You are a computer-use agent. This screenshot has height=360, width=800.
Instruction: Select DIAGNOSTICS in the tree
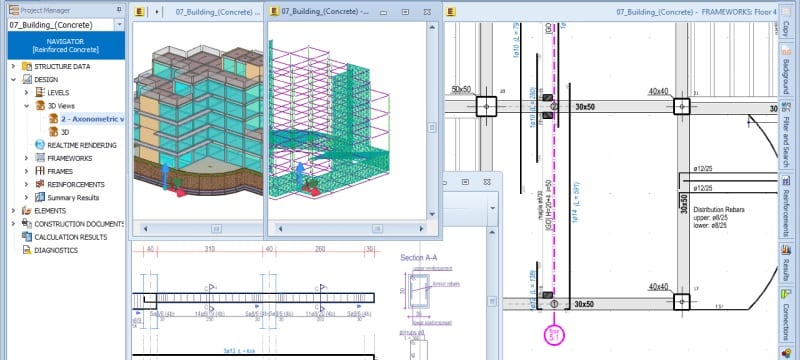pyautogui.click(x=56, y=250)
